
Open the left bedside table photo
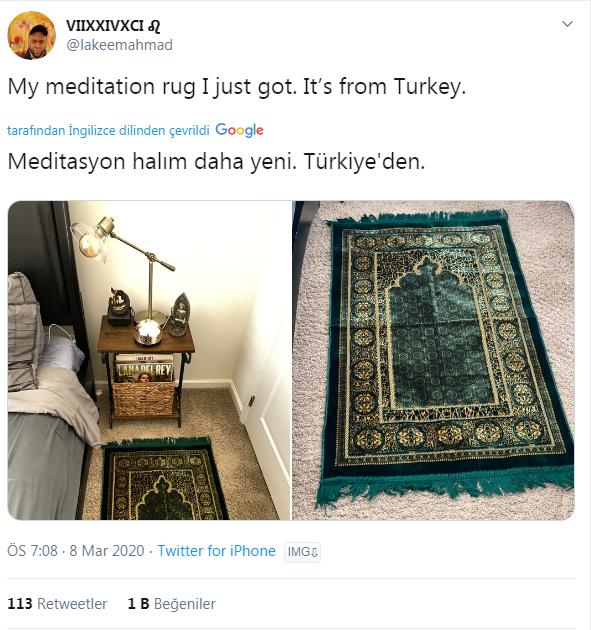(149, 360)
